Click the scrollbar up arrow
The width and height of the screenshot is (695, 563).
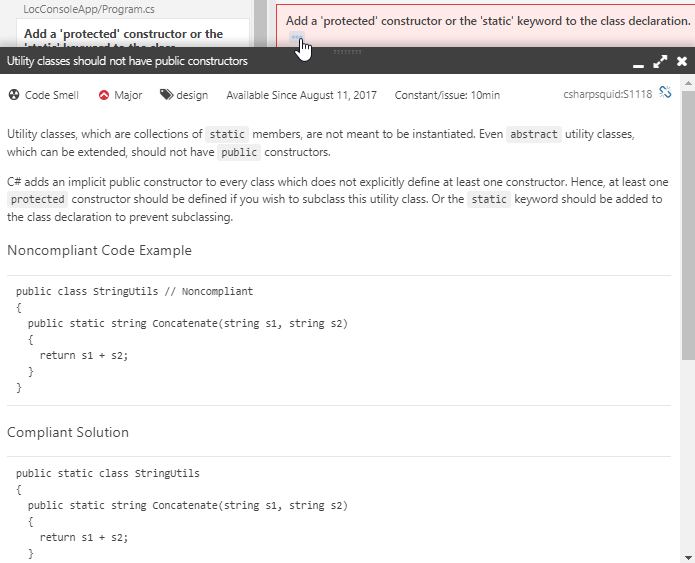pyautogui.click(x=688, y=83)
